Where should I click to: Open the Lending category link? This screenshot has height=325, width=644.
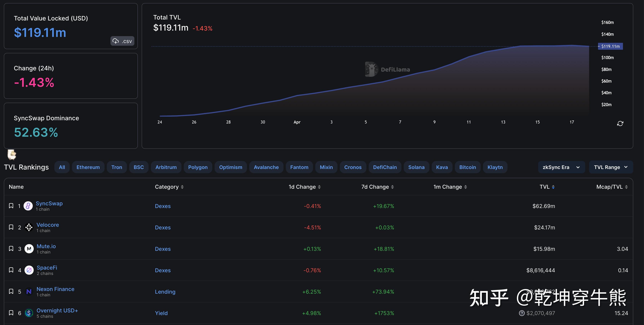click(x=165, y=292)
